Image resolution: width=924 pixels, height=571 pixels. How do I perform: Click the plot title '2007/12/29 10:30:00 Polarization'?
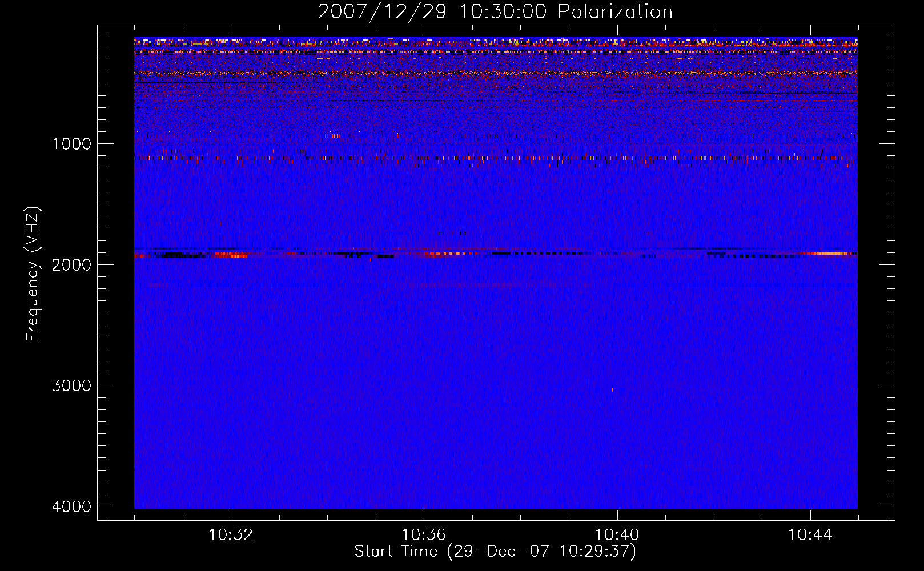coord(495,12)
